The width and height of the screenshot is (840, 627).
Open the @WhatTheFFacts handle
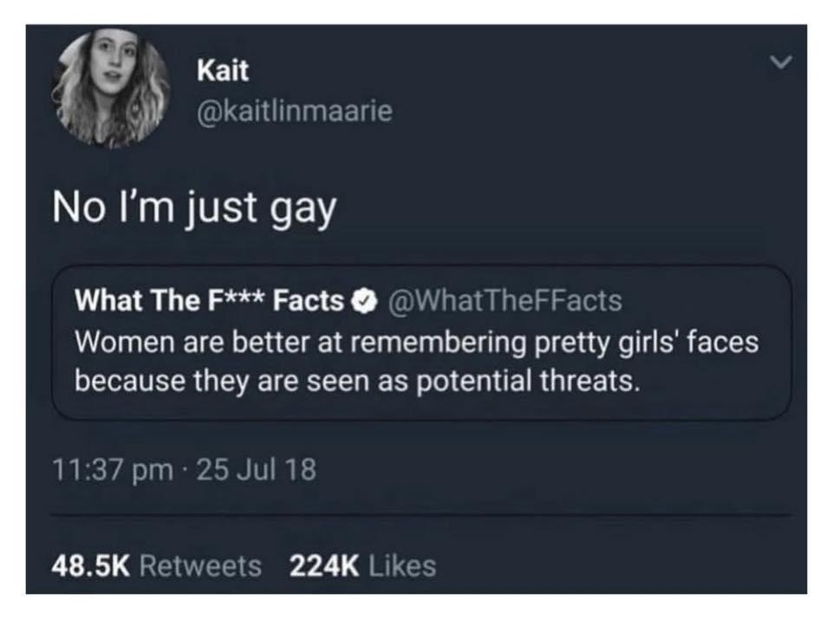point(505,300)
